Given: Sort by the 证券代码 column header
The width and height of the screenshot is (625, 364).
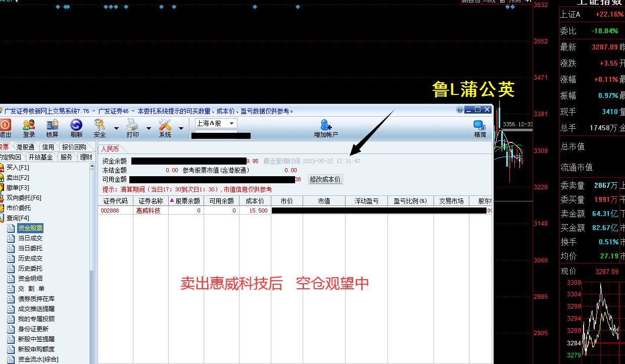Looking at the screenshot, I should tap(116, 201).
